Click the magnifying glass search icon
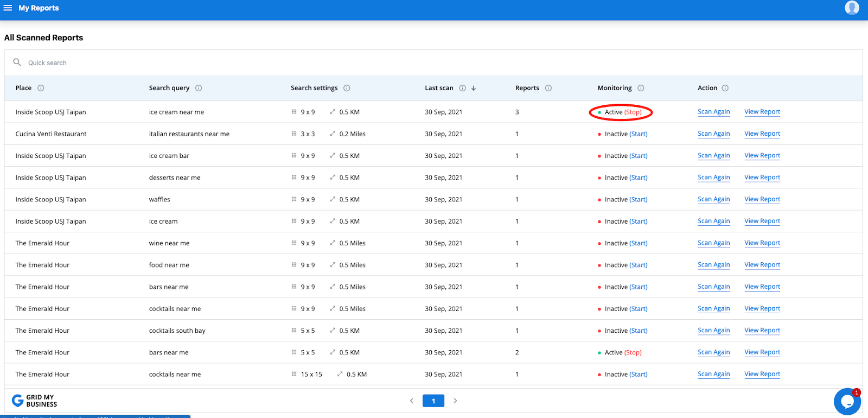This screenshot has width=868, height=418. (x=17, y=62)
